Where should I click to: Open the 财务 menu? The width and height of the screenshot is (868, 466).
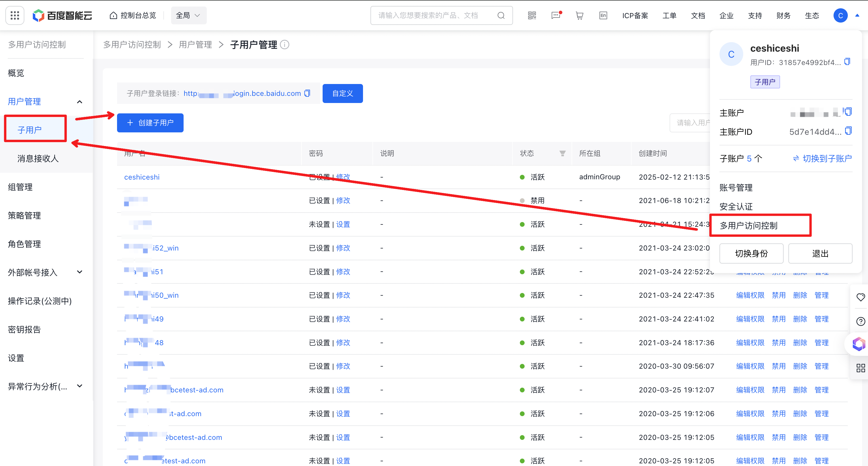(x=783, y=15)
